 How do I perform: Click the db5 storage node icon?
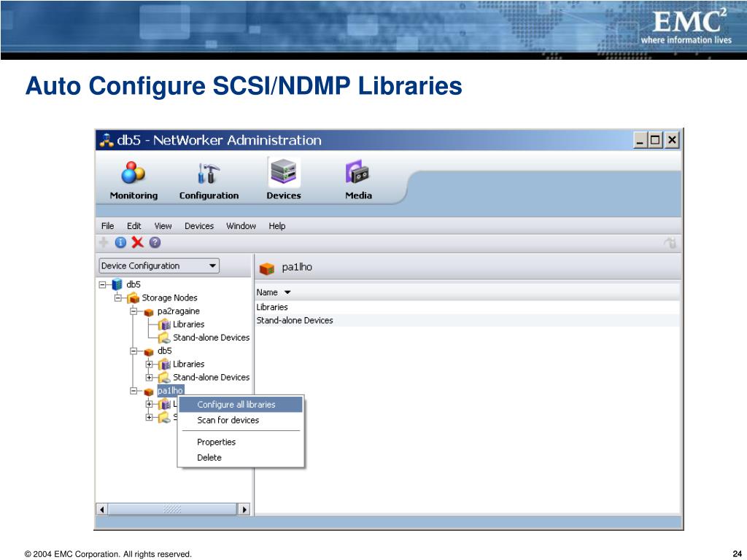(x=149, y=351)
